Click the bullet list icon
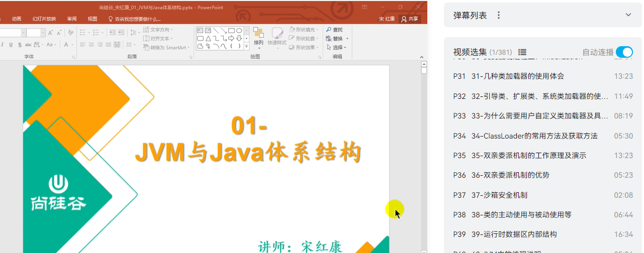Viewport: 644px width, 253px height. coord(82,32)
